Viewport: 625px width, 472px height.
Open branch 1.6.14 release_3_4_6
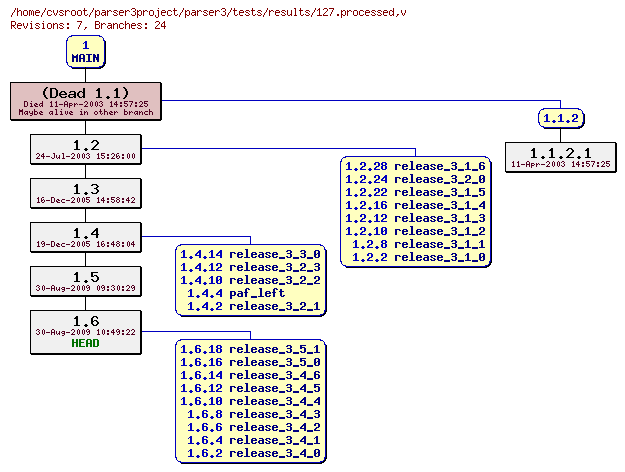250,375
